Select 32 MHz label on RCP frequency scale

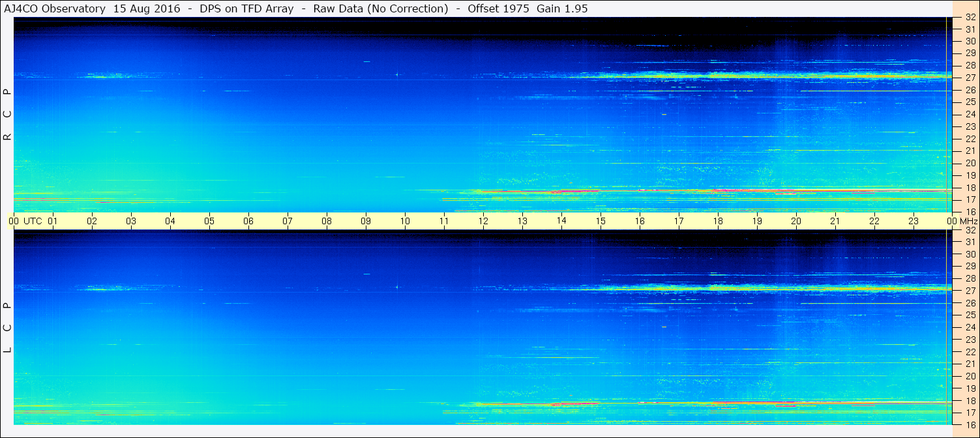tap(970, 18)
